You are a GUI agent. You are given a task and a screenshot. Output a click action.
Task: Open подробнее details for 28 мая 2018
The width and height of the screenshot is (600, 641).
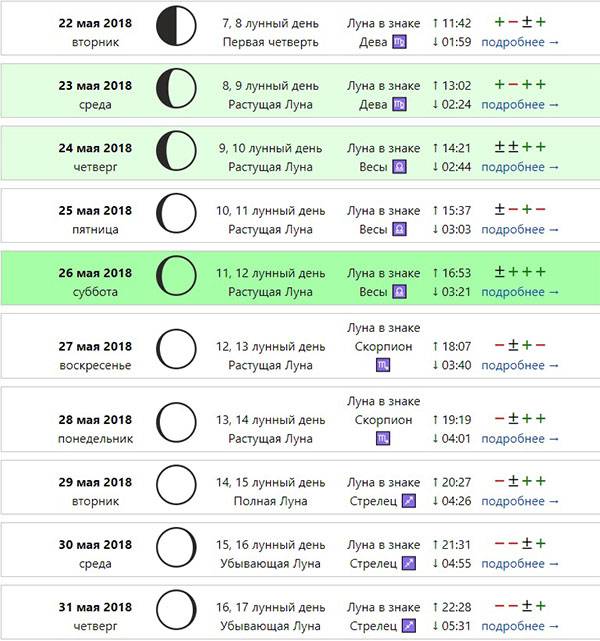(x=520, y=438)
